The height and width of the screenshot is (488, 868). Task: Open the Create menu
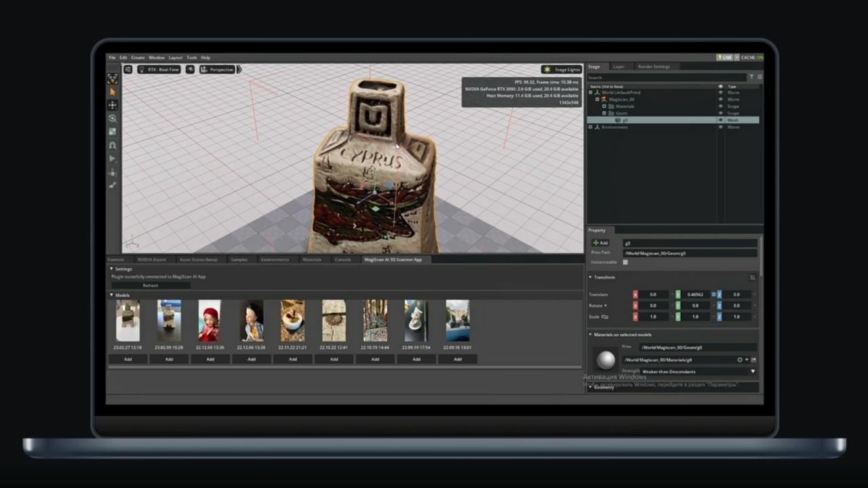[x=138, y=58]
